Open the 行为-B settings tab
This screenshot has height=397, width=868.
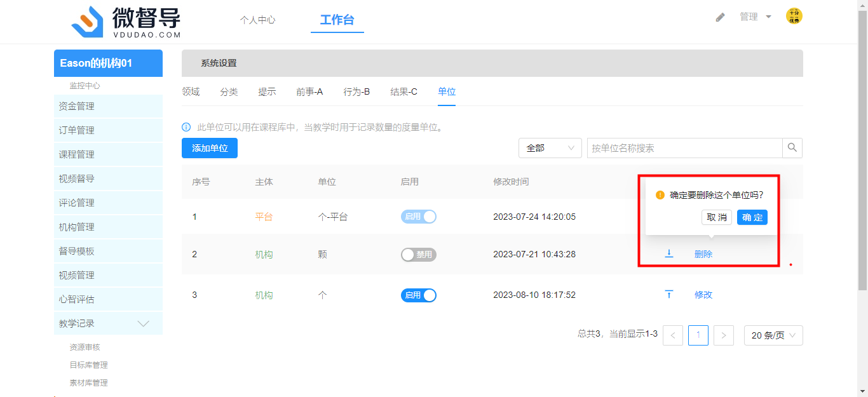click(x=356, y=91)
